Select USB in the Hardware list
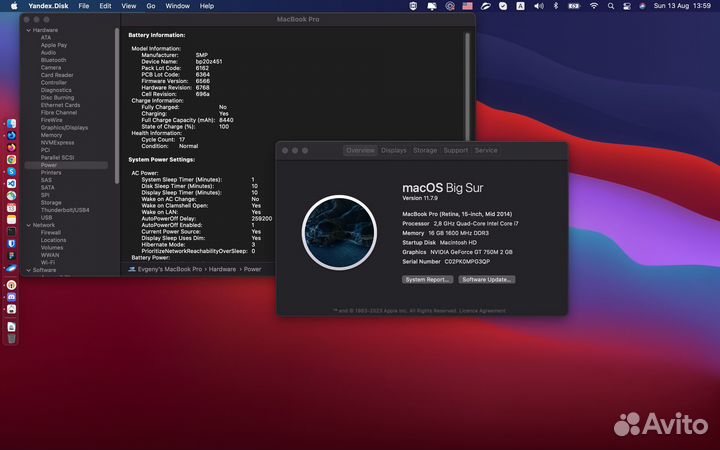720x450 pixels. [x=46, y=218]
